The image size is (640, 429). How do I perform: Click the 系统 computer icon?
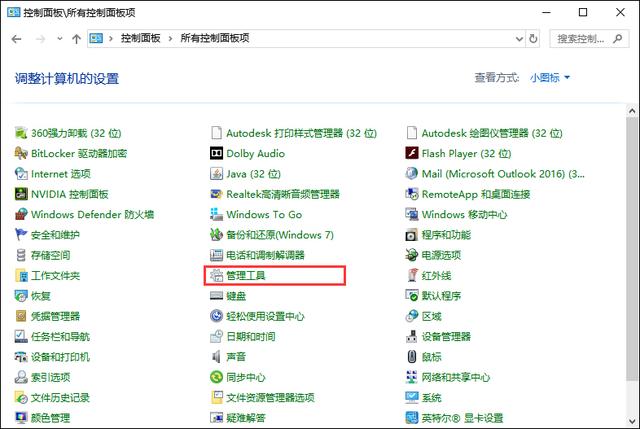tap(412, 398)
